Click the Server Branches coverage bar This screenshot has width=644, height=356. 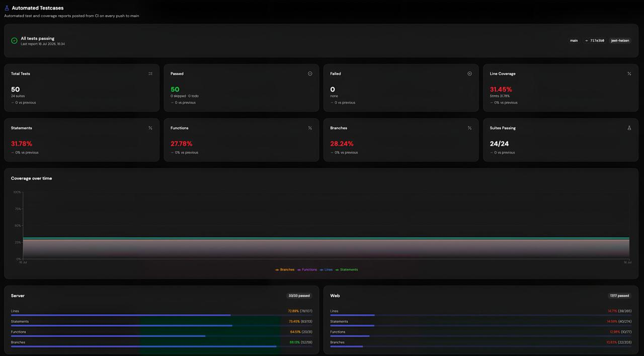(162, 346)
